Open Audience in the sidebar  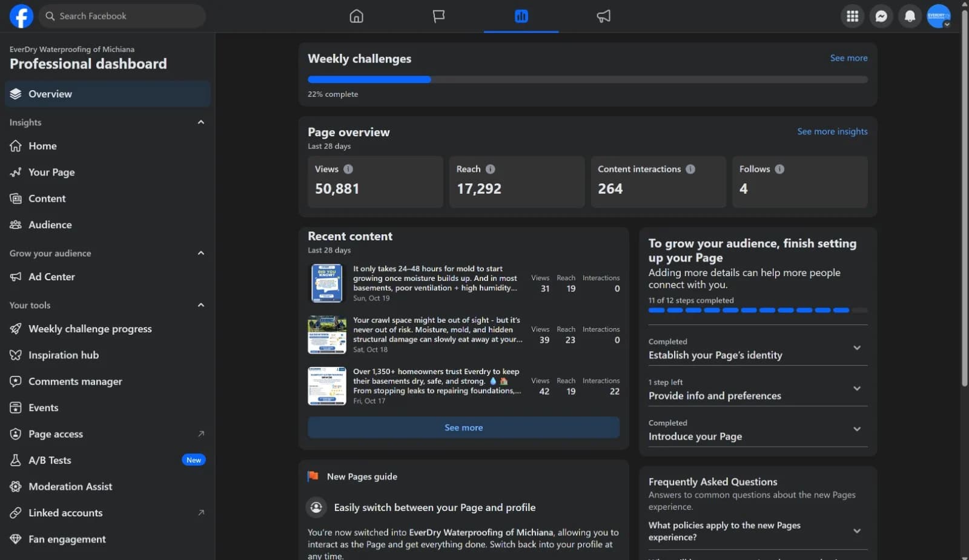coord(108,225)
